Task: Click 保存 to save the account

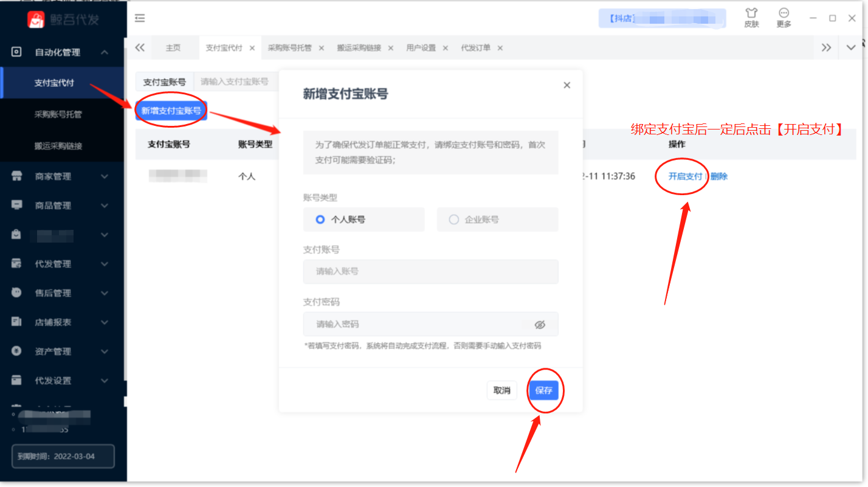Action: [x=543, y=390]
